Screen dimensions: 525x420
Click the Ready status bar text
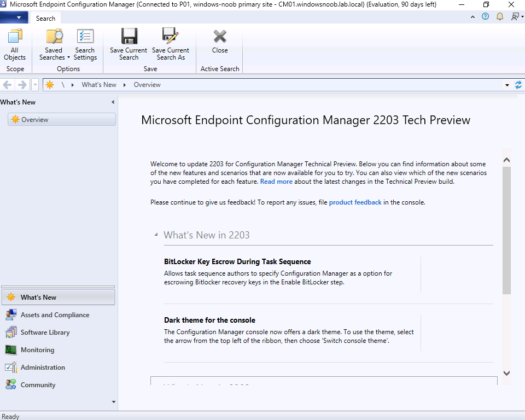10,416
